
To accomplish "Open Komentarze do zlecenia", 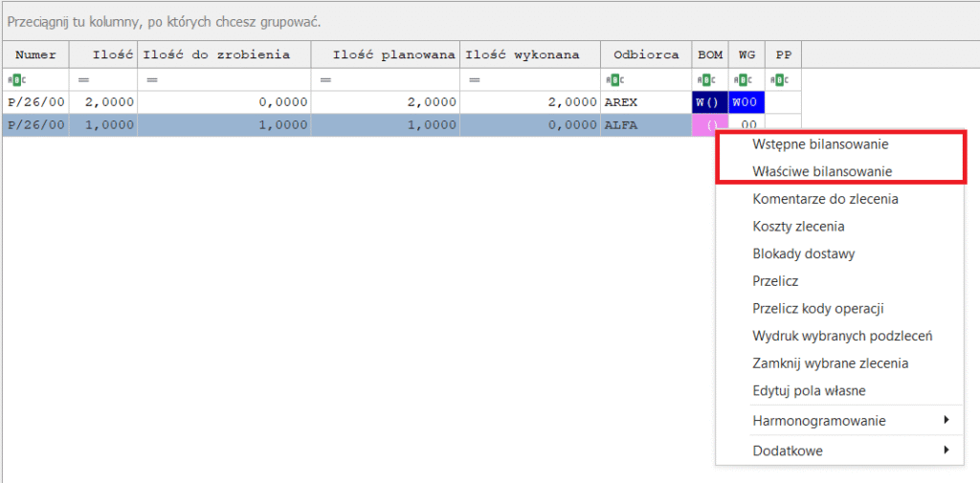I will pyautogui.click(x=825, y=199).
